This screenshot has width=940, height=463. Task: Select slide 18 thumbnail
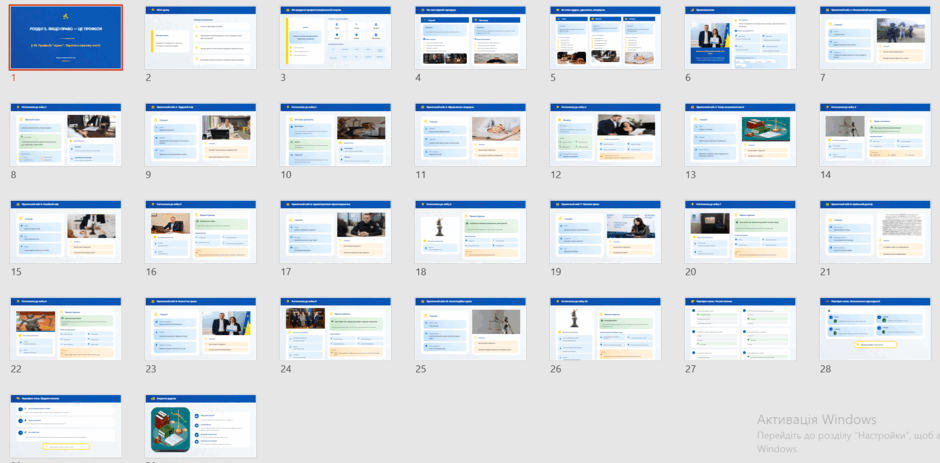tap(471, 232)
